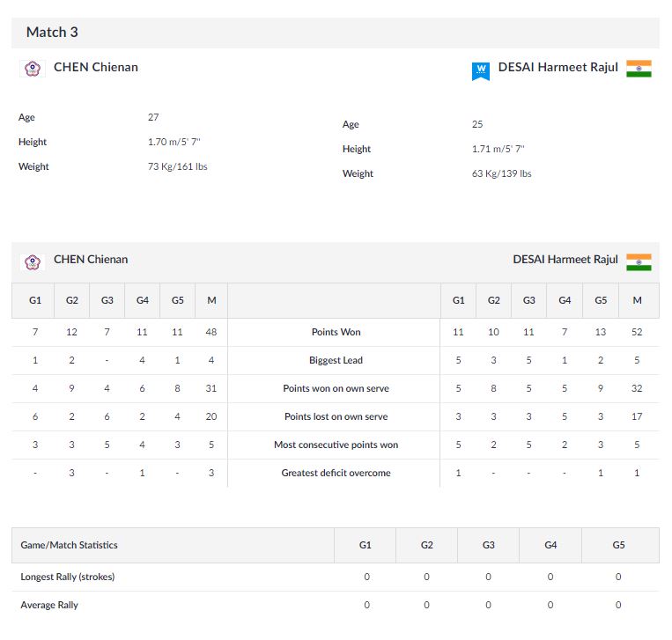Click the Points won on own serve label
This screenshot has width=672, height=640.
click(x=336, y=388)
